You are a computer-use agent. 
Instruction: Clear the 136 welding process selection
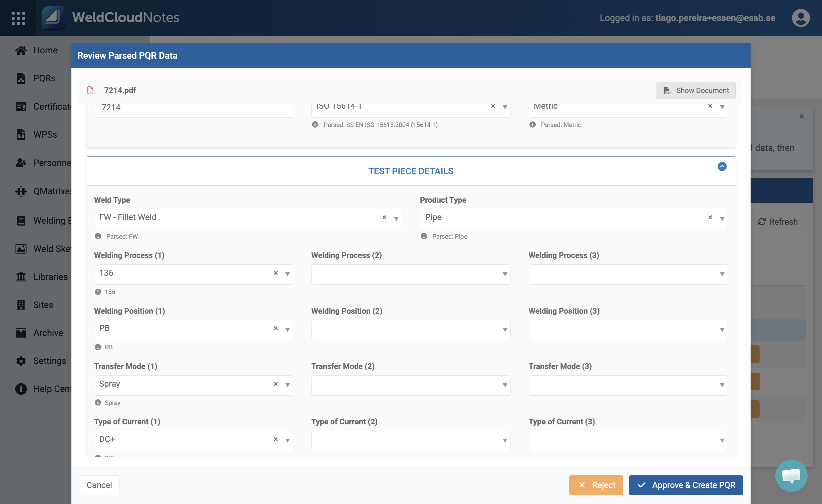pos(276,273)
